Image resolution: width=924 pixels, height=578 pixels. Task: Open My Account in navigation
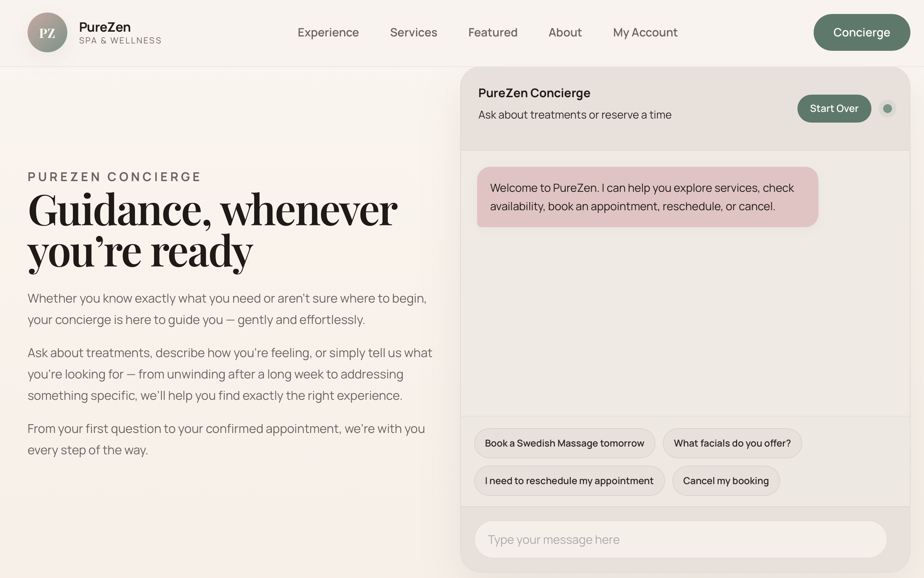645,32
